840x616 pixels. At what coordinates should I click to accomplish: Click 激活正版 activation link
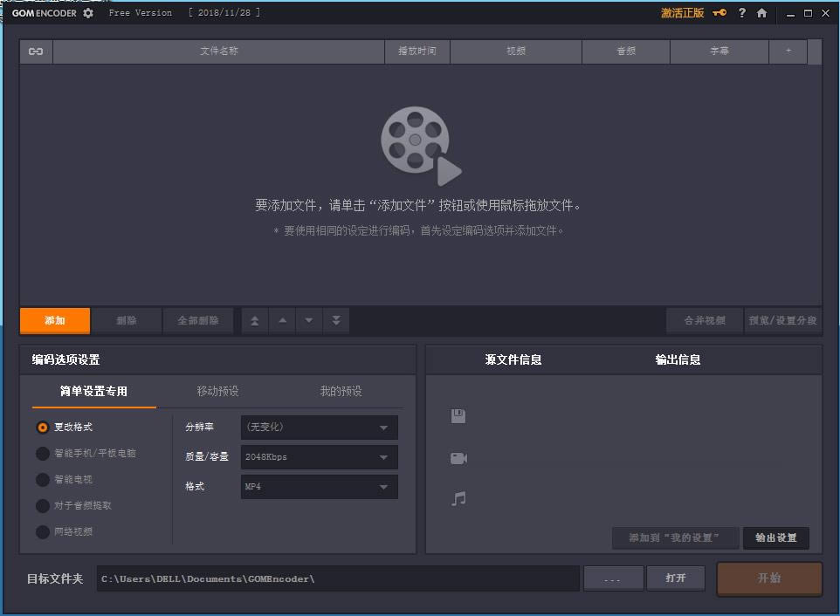click(x=682, y=13)
